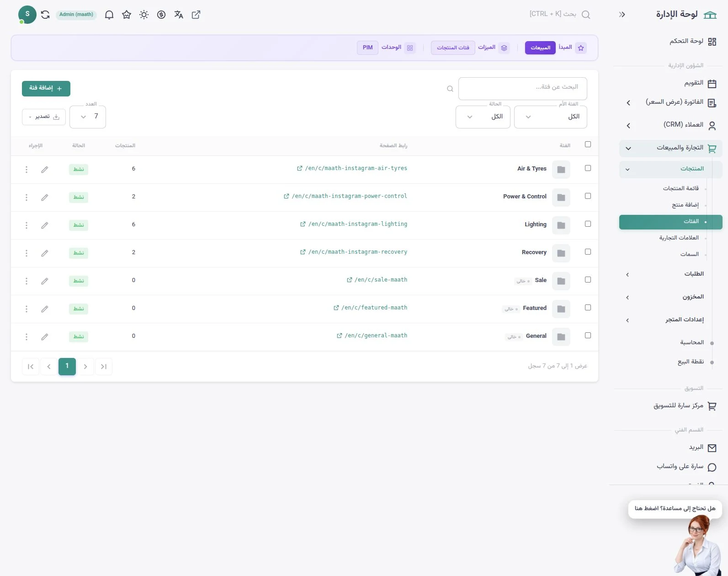Open the العلامات التجارية sidebar item
The width and height of the screenshot is (728, 576).
tap(679, 238)
